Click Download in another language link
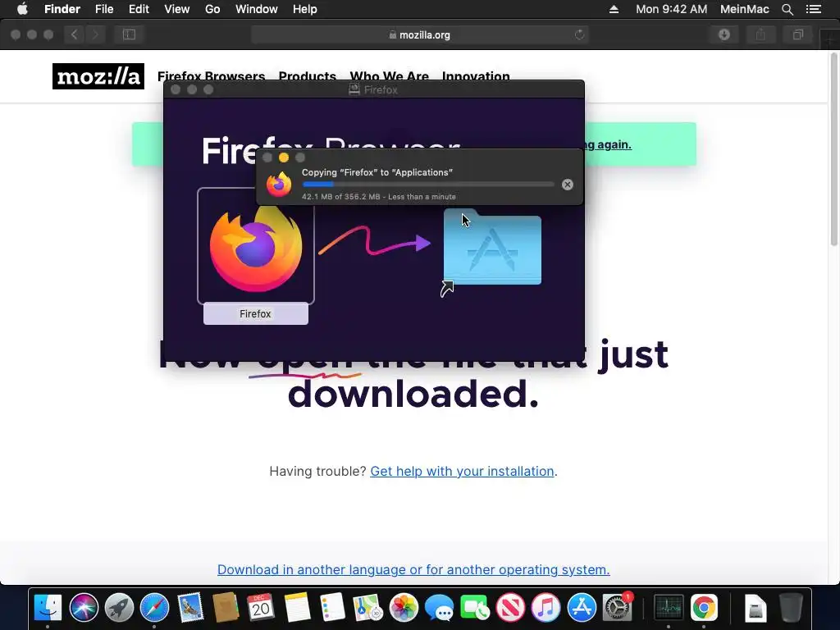Image resolution: width=840 pixels, height=630 pixels. point(413,569)
